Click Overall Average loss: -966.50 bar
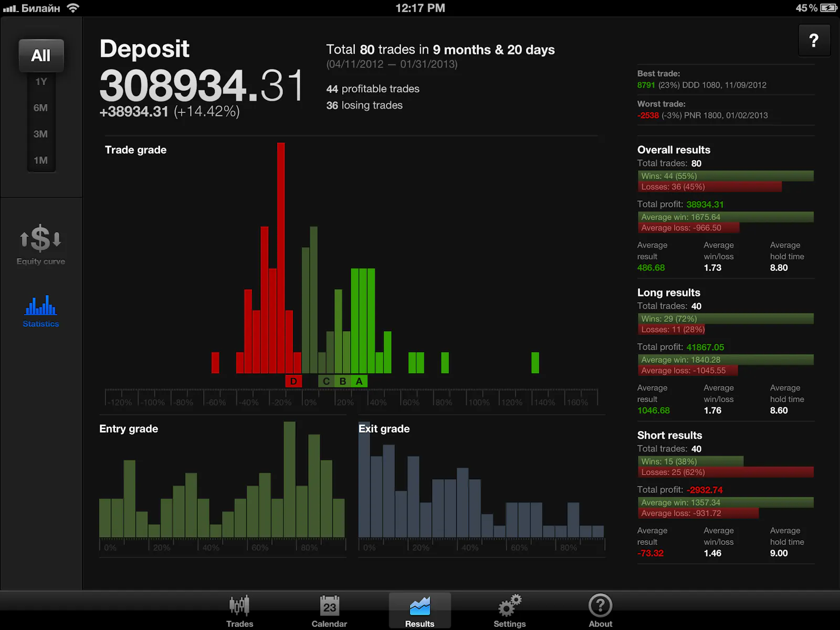840x630 pixels. pos(688,228)
